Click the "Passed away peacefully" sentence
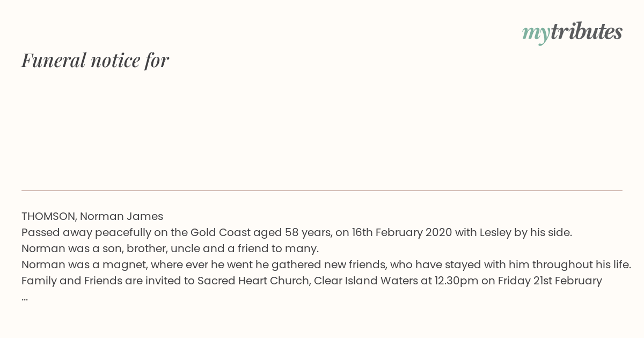 click(x=297, y=232)
